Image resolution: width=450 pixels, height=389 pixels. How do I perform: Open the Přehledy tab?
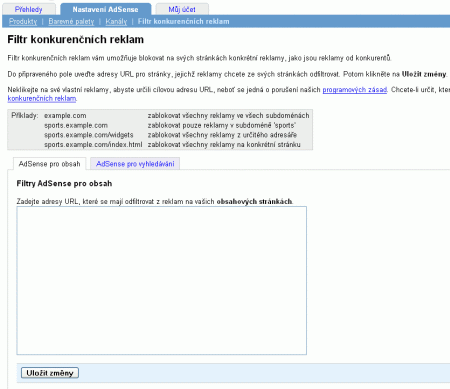[x=29, y=9]
